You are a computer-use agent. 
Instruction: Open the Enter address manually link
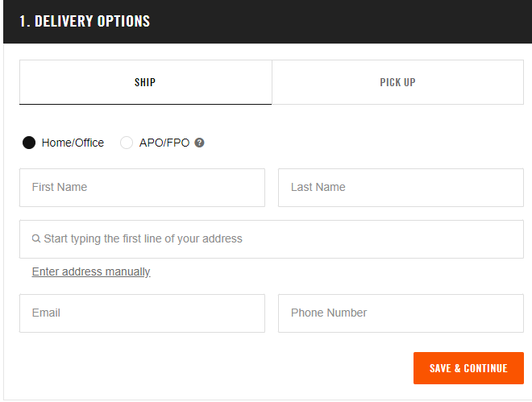click(91, 271)
